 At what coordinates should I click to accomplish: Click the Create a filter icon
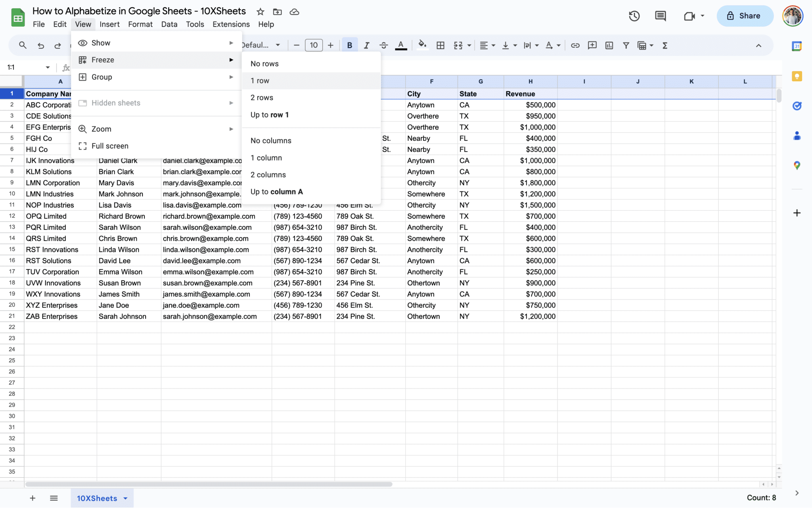[x=626, y=45]
